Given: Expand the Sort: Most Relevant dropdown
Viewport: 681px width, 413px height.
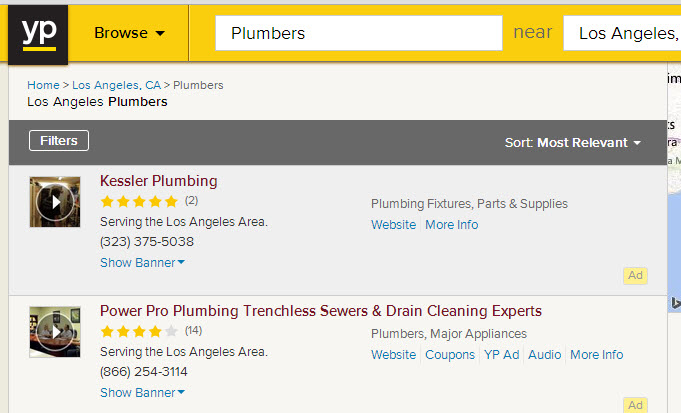Looking at the screenshot, I should tap(573, 142).
